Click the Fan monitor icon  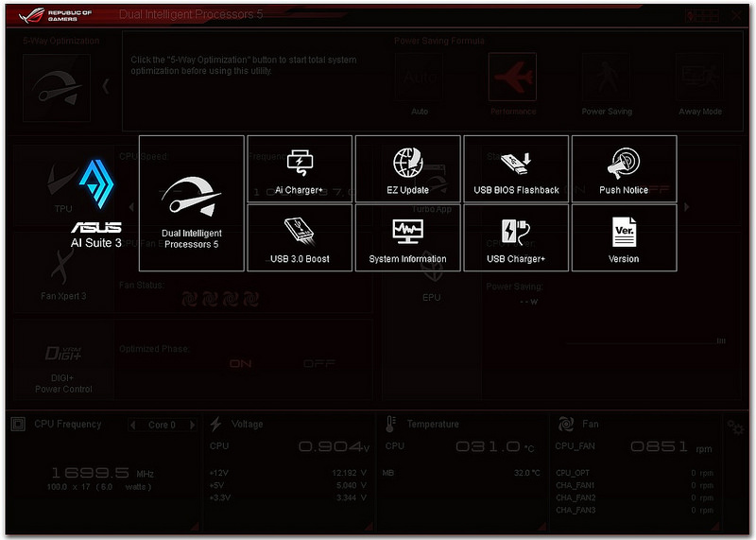(565, 424)
